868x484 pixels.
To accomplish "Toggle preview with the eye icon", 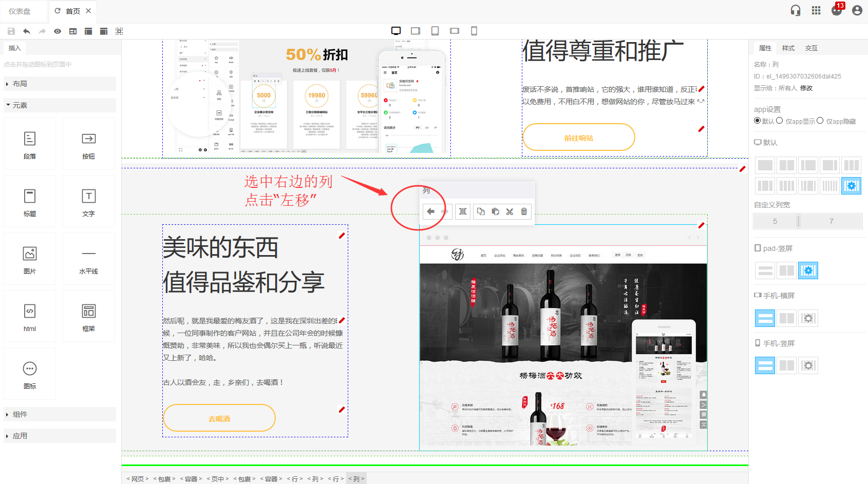I will 58,31.
